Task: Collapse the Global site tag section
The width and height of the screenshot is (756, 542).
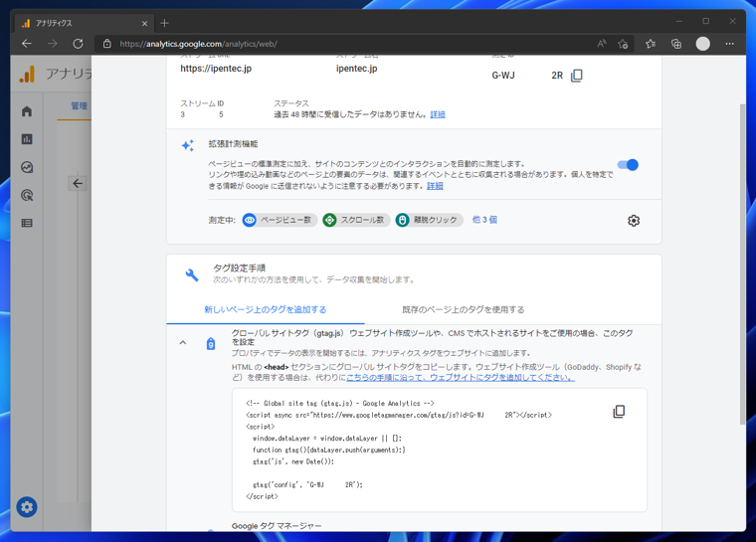Action: coord(183,343)
